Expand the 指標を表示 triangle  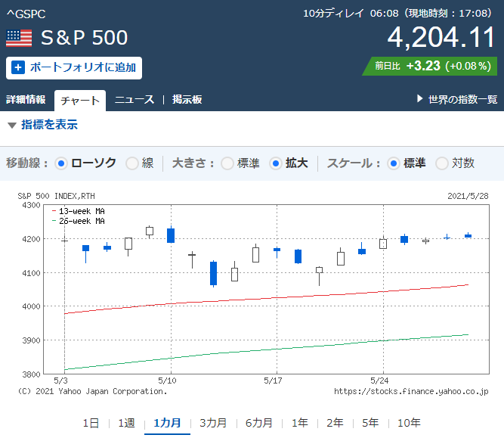(x=12, y=125)
